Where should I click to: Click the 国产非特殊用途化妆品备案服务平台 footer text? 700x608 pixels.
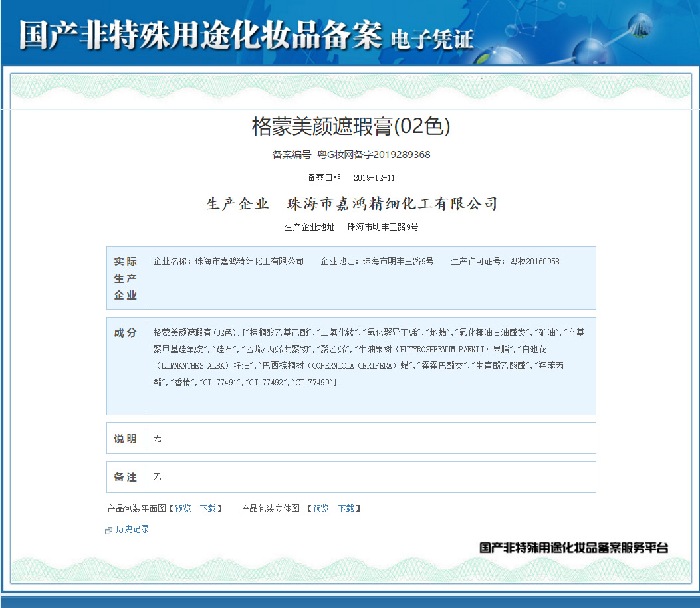[x=574, y=548]
